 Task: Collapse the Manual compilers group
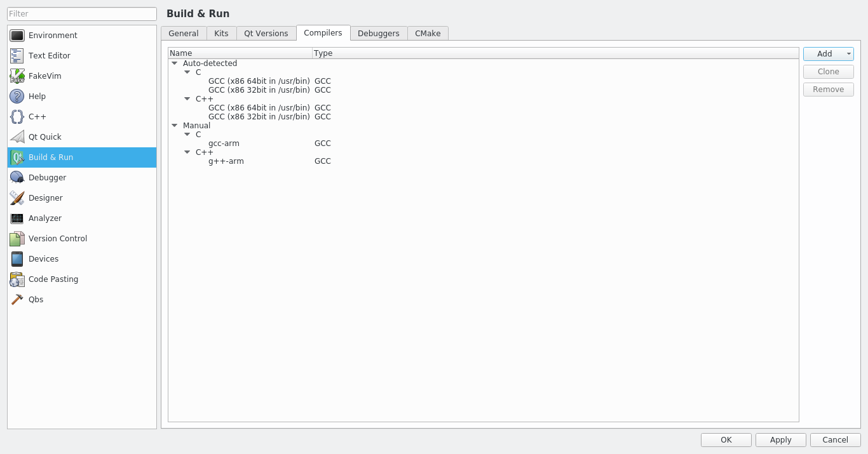click(x=175, y=126)
